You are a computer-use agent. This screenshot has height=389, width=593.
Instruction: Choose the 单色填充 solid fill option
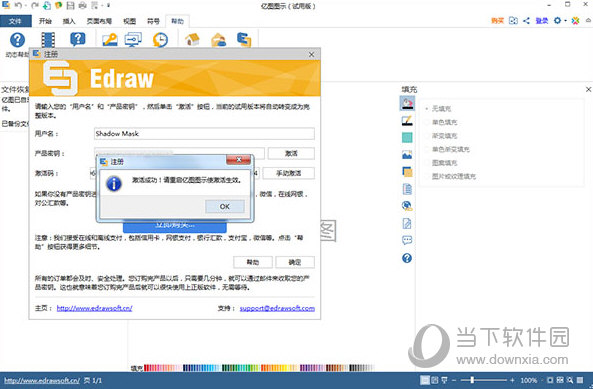pyautogui.click(x=441, y=122)
